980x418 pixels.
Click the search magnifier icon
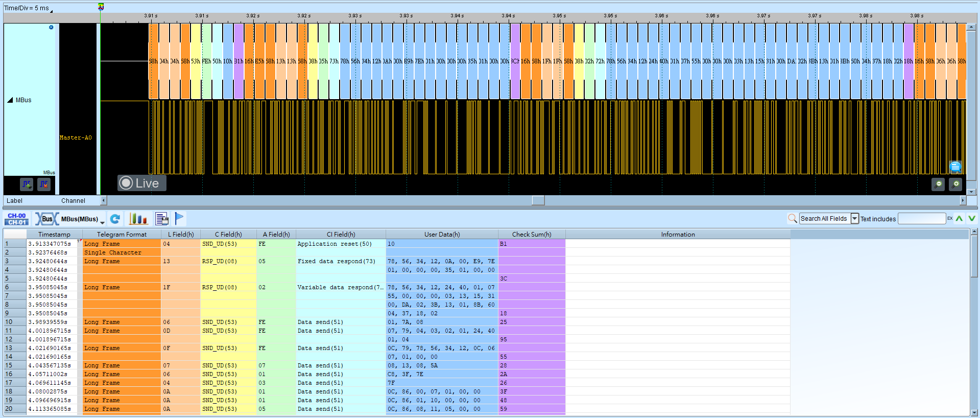793,219
